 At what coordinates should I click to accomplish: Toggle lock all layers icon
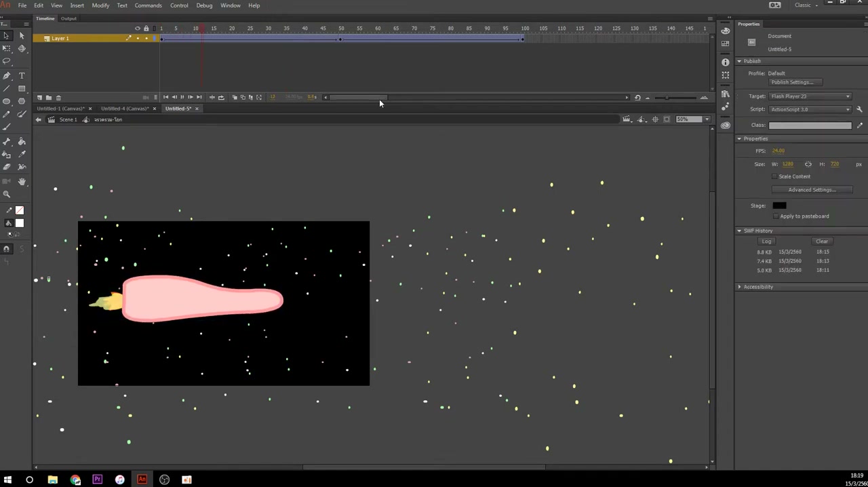(146, 28)
